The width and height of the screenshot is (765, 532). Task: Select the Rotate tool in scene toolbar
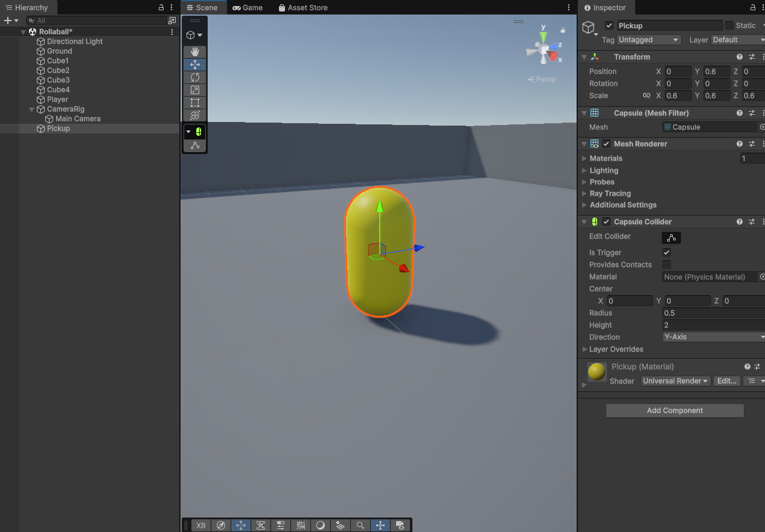[194, 77]
